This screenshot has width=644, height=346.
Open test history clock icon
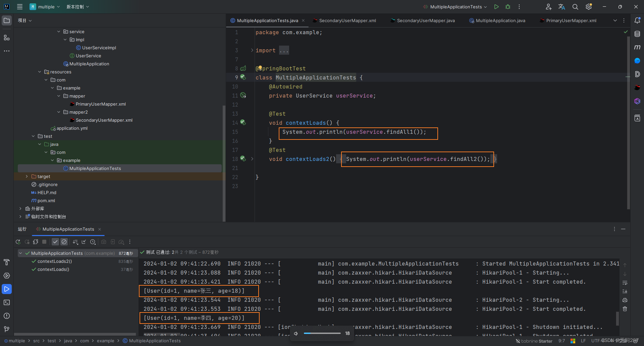93,242
